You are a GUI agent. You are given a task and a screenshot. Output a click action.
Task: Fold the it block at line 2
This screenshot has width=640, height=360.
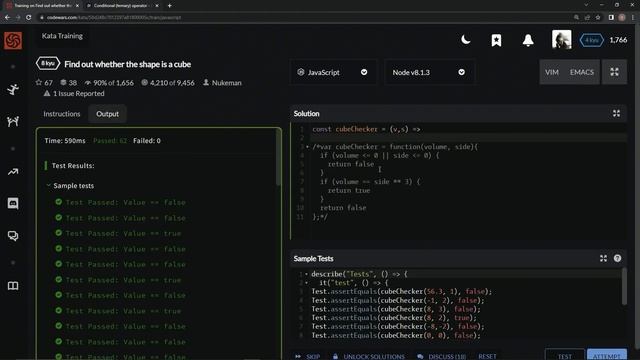[x=306, y=282]
